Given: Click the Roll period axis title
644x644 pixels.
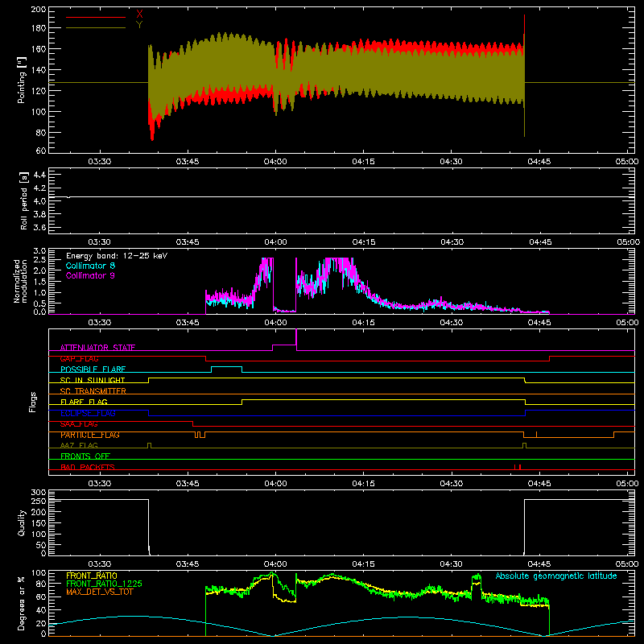Looking at the screenshot, I should point(24,200).
